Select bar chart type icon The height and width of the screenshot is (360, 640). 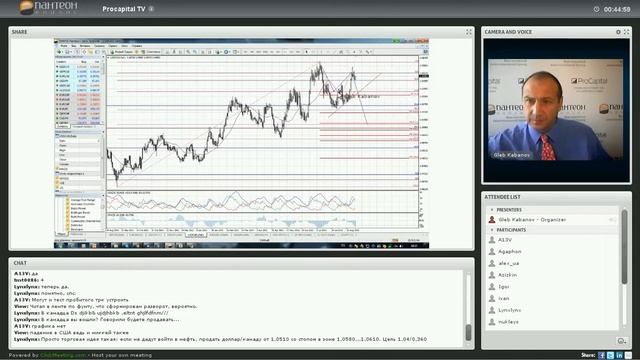tap(167, 52)
